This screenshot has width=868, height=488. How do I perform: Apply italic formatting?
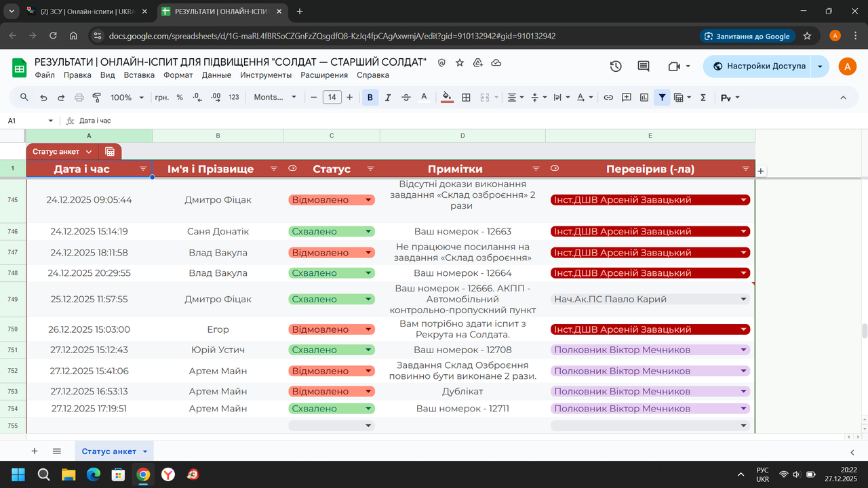point(388,98)
